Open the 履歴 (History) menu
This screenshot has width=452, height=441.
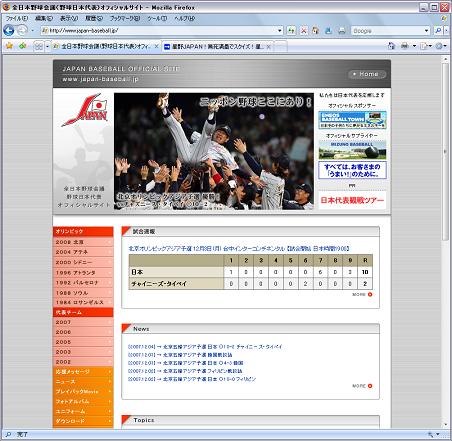tap(94, 18)
